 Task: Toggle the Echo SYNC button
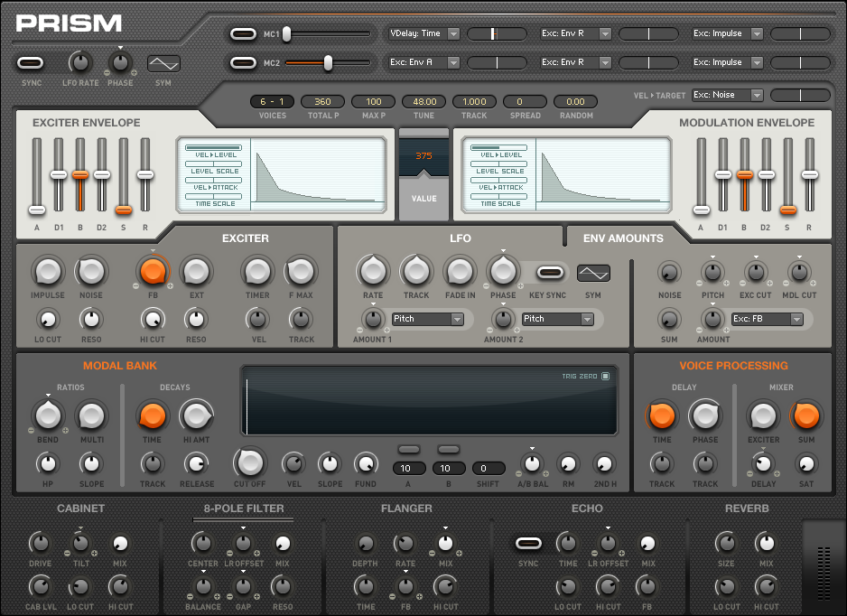[528, 544]
